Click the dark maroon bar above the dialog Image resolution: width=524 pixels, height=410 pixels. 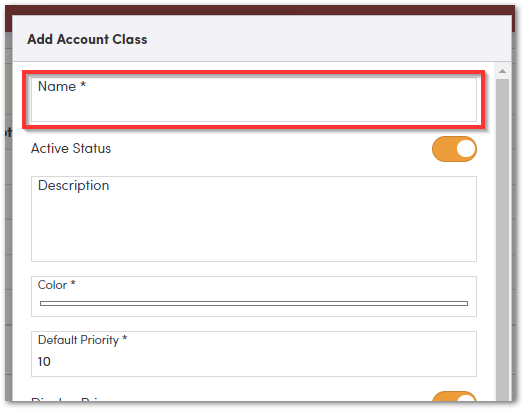[261, 10]
